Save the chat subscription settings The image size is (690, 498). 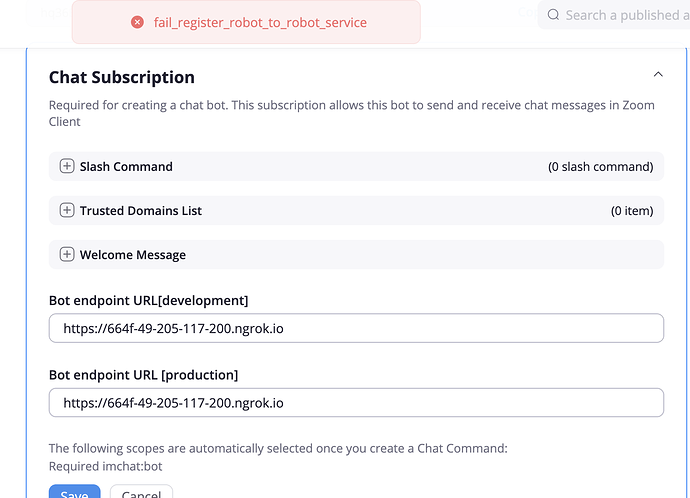tap(75, 492)
